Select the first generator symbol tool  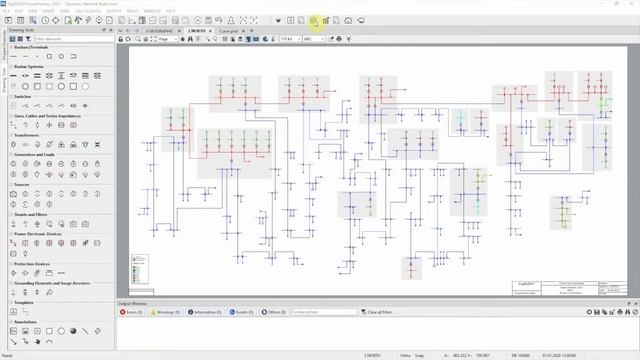coord(13,163)
